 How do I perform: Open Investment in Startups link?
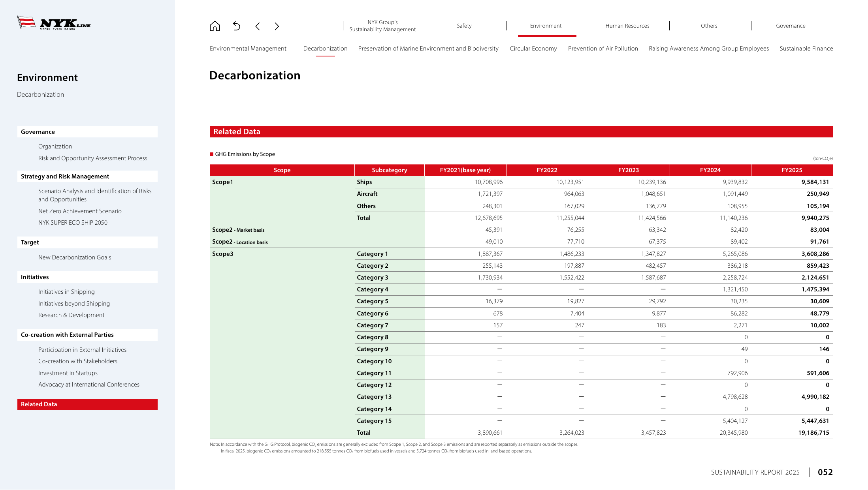(68, 373)
